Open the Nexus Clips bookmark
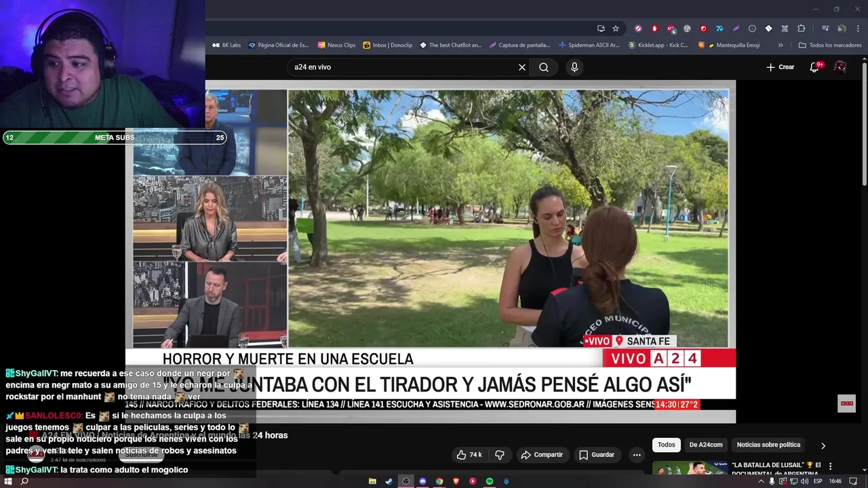Viewport: 868px width, 488px height. [336, 45]
